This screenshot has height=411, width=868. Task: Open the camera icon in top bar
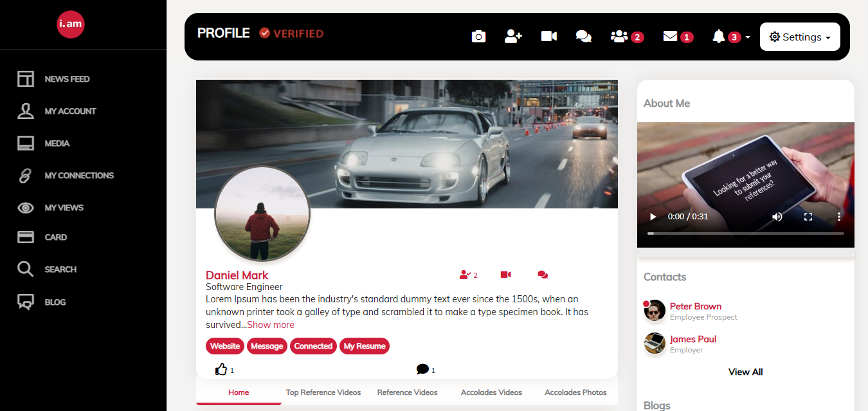[478, 37]
